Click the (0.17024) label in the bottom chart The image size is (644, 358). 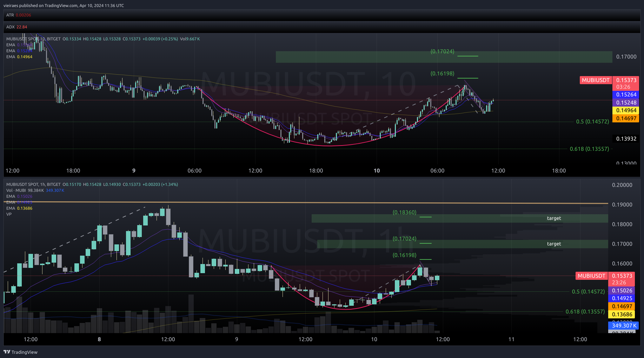coord(404,238)
